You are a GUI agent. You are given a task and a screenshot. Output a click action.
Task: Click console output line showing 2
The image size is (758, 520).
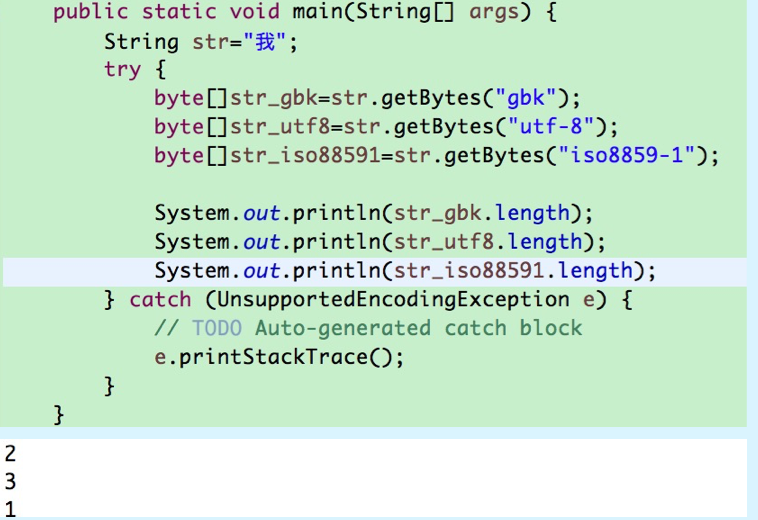(11, 453)
